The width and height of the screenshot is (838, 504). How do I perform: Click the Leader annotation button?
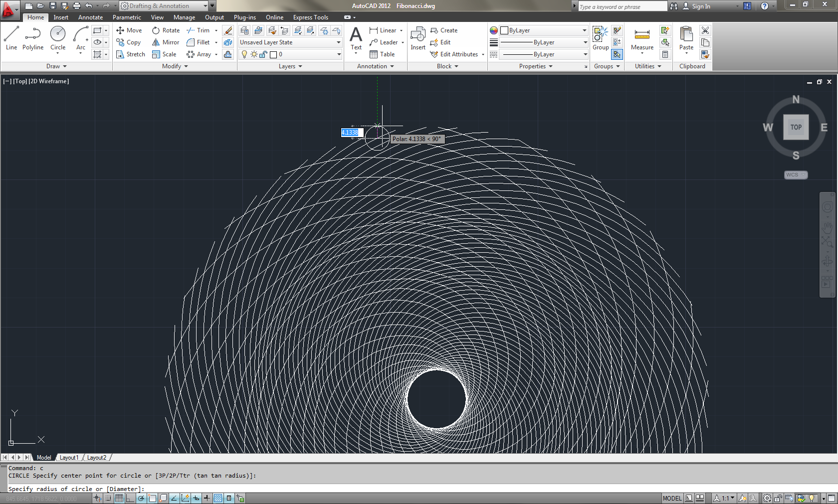(384, 42)
